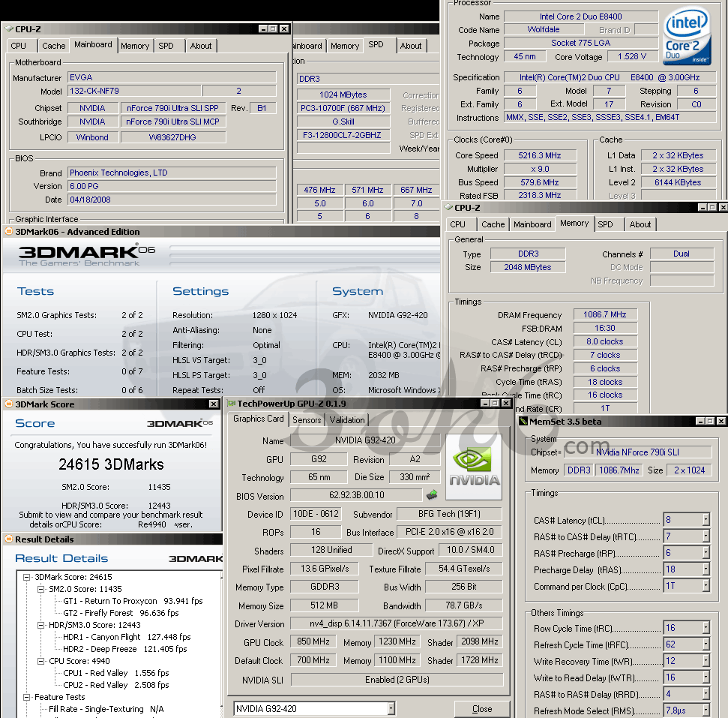728x718 pixels.
Task: Click the MemSet 3.5 beta title icon
Action: click(523, 422)
